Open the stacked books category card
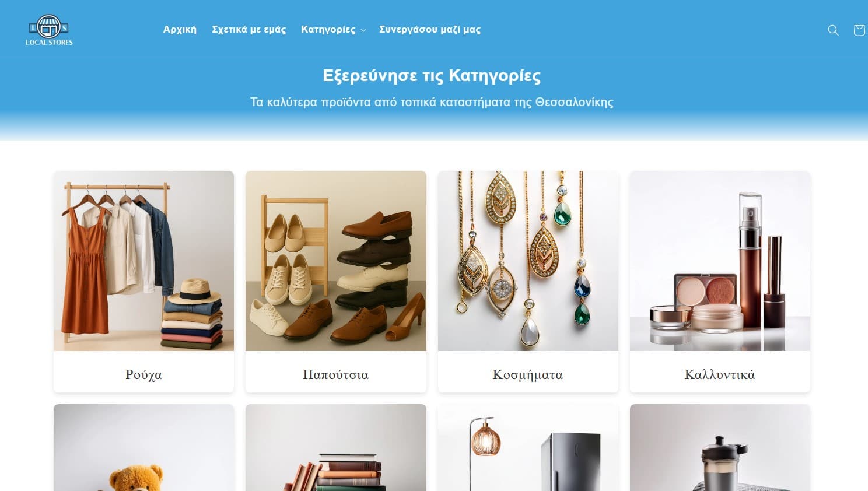This screenshot has width=868, height=491. click(x=336, y=448)
